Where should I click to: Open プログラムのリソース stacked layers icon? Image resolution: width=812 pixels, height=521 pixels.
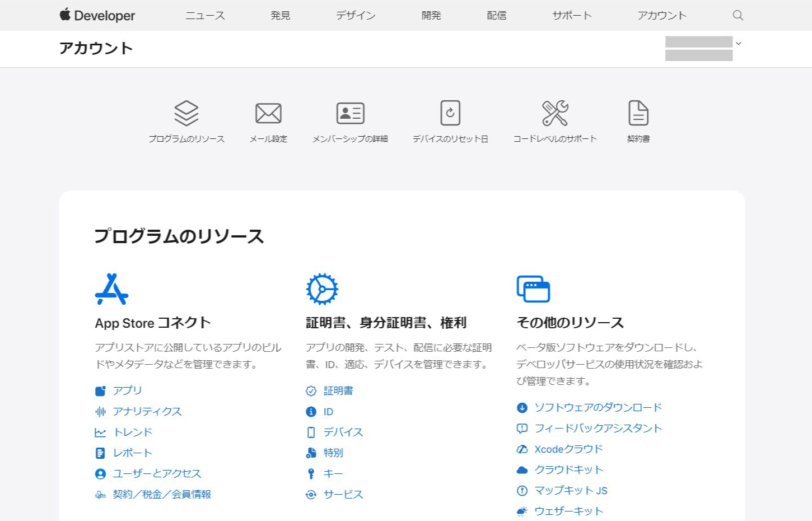point(186,113)
